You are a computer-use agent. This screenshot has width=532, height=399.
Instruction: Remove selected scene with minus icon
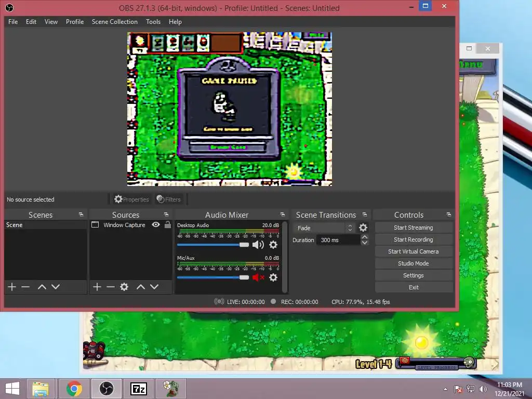[x=25, y=287]
